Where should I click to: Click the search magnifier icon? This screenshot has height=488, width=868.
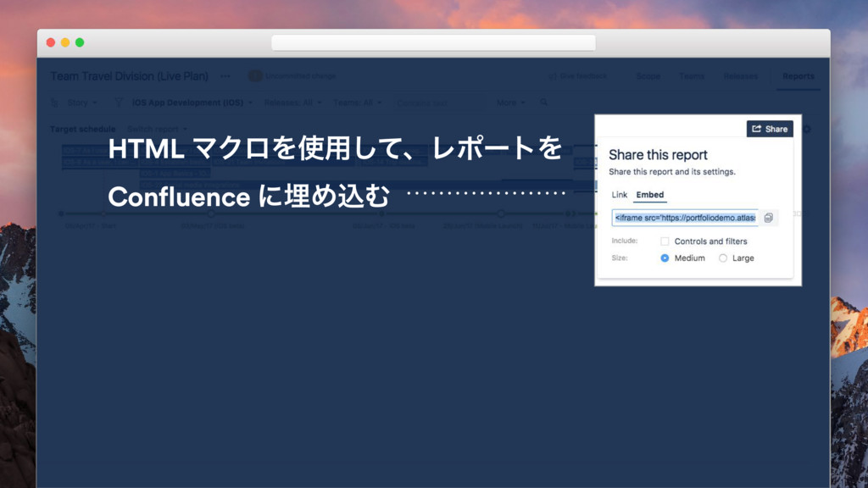tap(544, 103)
